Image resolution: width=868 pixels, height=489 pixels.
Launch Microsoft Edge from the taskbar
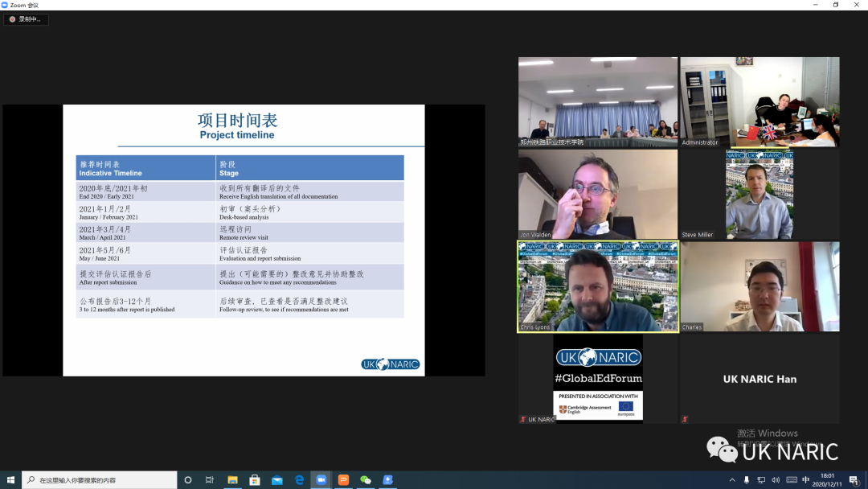coord(299,479)
